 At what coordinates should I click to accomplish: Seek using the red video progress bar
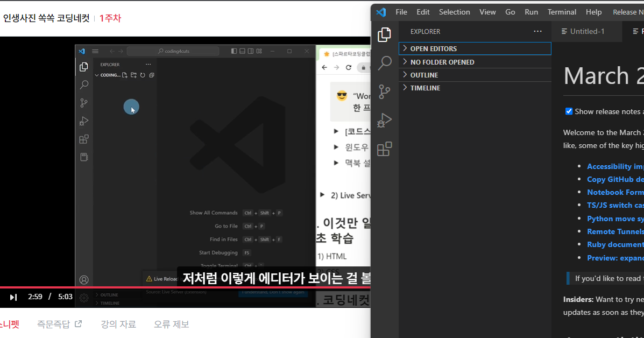185,287
